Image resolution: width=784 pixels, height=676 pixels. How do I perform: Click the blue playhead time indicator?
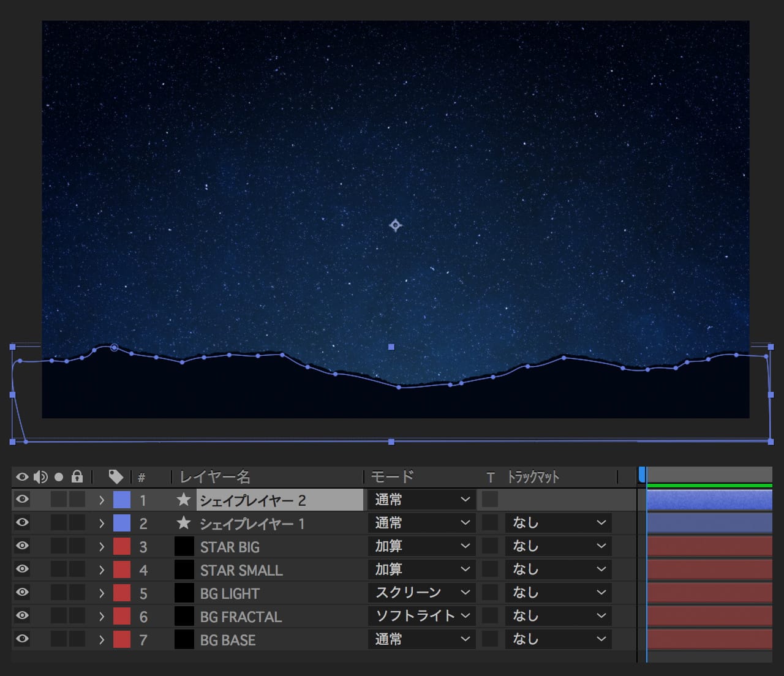[642, 475]
